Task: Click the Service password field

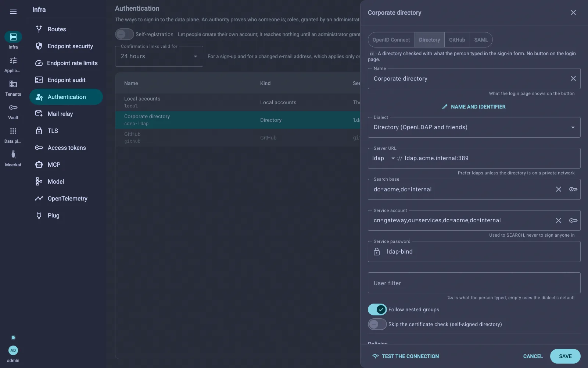Action: point(474,252)
